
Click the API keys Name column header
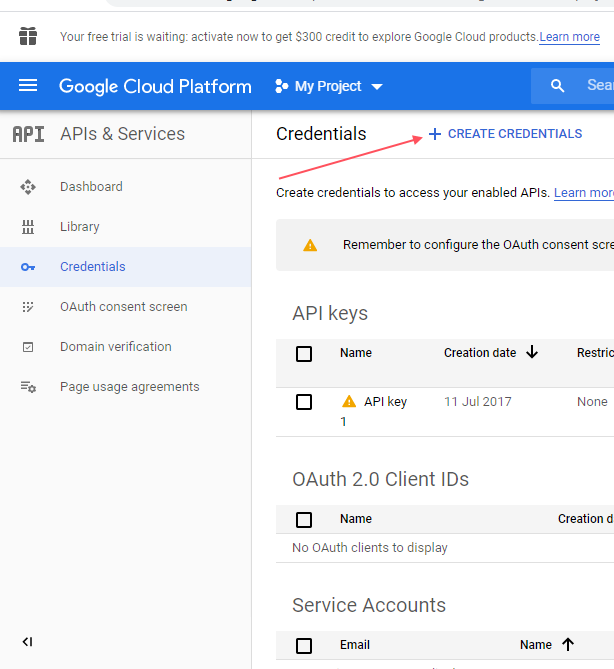point(356,353)
